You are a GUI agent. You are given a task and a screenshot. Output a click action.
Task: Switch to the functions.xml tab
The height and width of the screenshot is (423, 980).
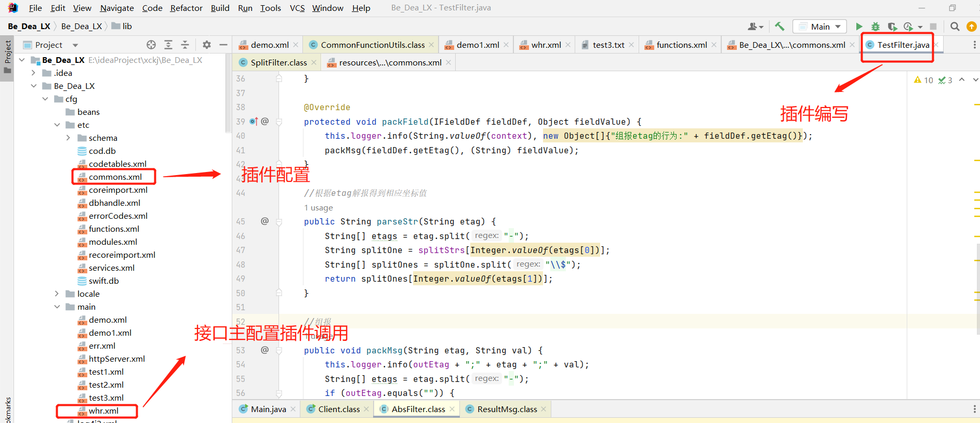pos(682,45)
